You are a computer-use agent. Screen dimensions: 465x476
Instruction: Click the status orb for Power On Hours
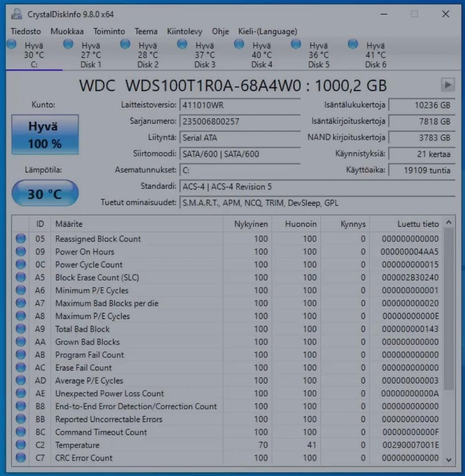21,252
